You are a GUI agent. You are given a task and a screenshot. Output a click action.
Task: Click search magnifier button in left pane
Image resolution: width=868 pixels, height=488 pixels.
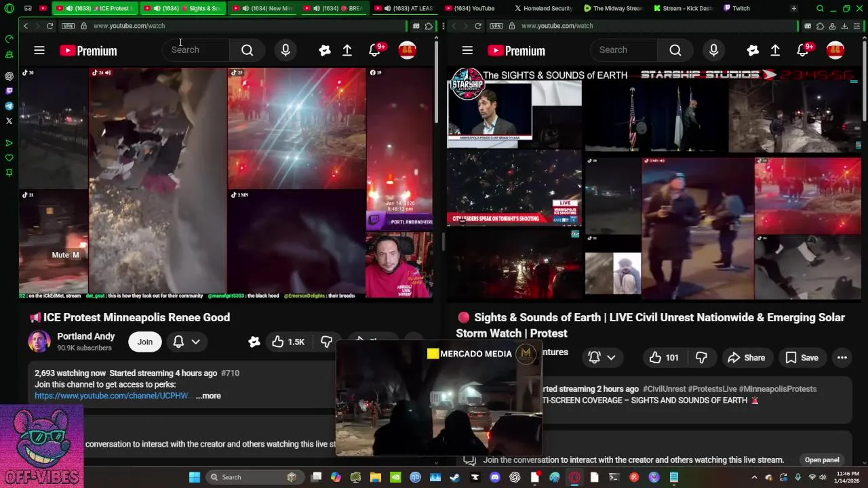248,50
